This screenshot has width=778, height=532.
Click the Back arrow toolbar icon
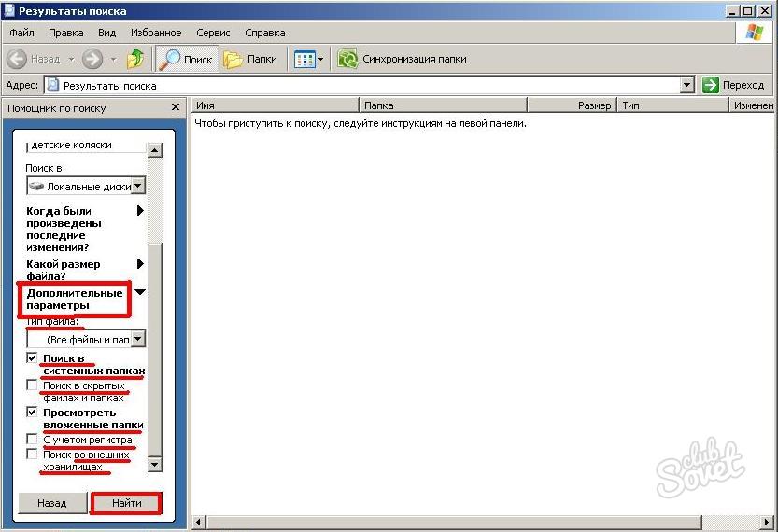click(18, 59)
